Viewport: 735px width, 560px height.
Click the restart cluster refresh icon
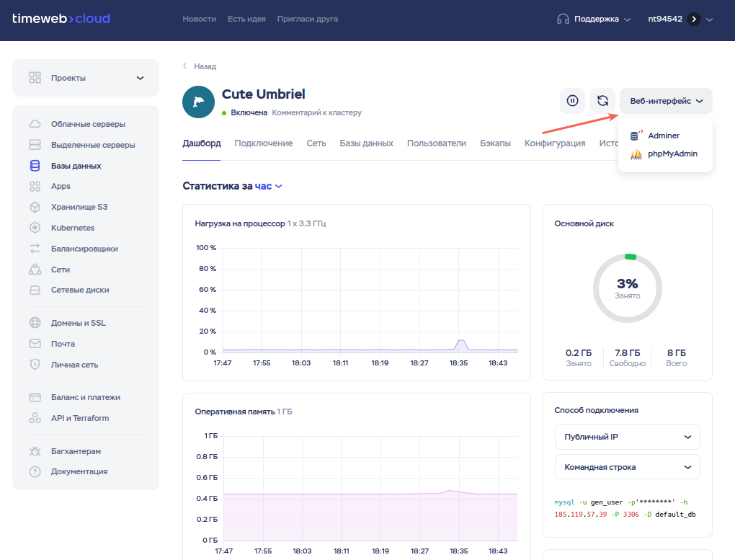(x=602, y=100)
